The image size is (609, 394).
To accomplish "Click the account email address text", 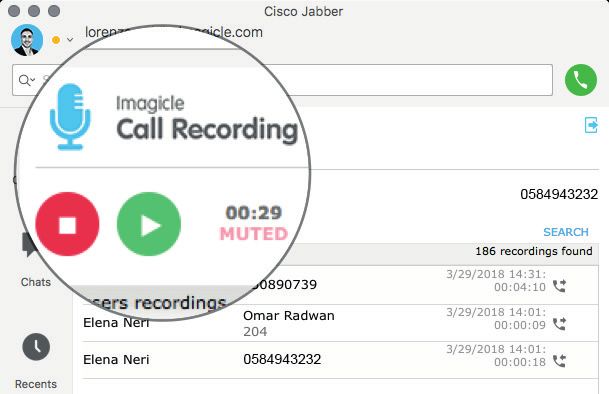I will pos(174,32).
